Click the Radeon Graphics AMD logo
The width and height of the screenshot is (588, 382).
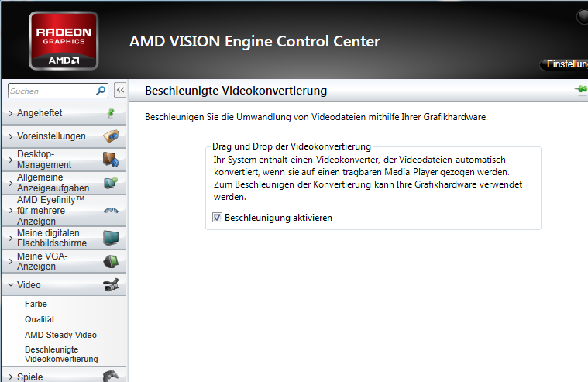click(x=64, y=40)
